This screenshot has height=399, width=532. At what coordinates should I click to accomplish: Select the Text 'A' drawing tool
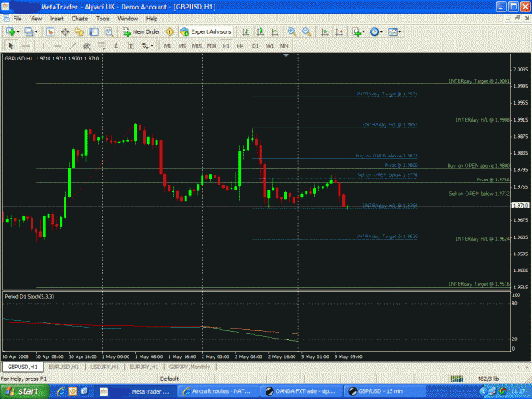116,46
